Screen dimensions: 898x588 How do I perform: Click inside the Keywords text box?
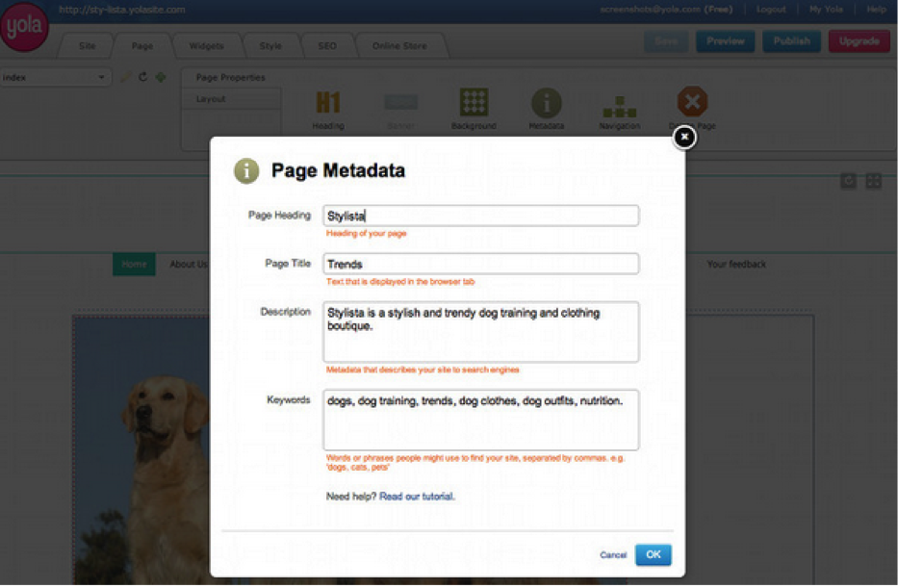pos(481,419)
